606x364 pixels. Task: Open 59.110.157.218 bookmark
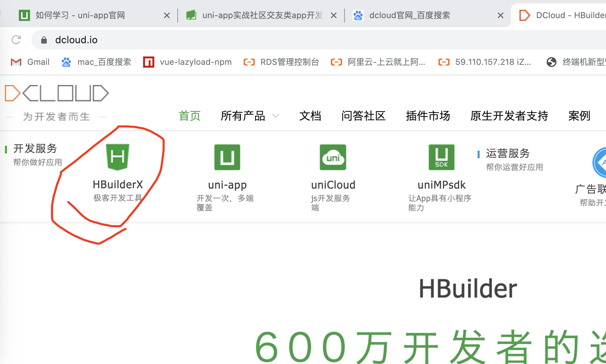click(485, 62)
